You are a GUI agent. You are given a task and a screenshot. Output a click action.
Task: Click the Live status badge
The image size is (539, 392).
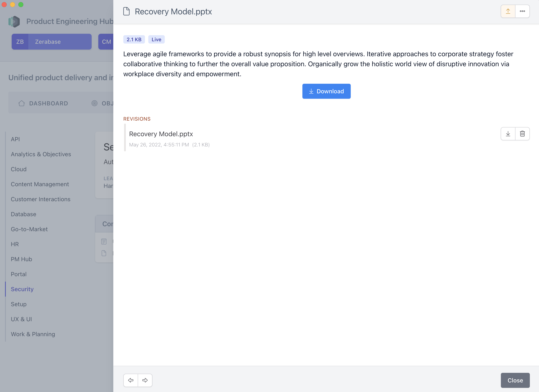[x=156, y=39]
